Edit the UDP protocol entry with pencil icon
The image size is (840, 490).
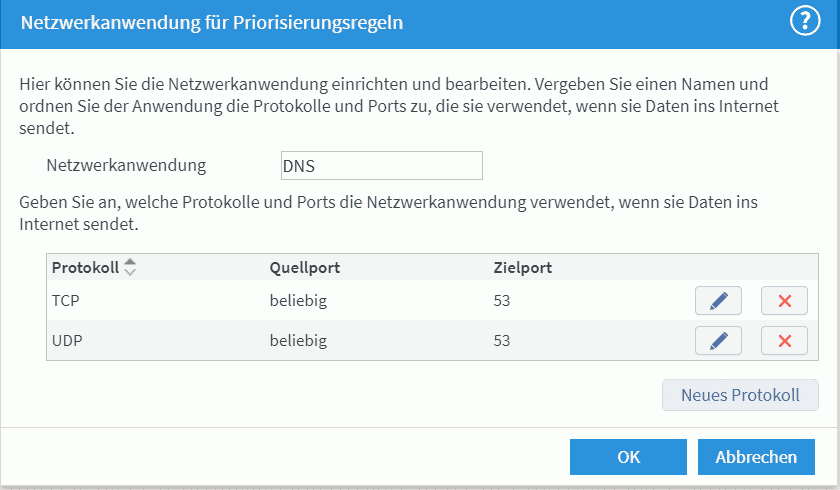click(718, 341)
